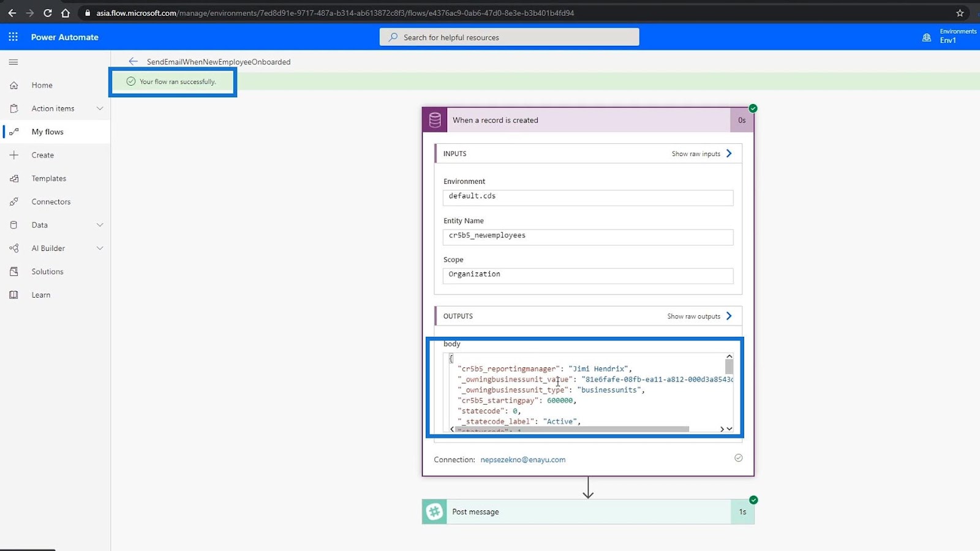Bookmark the page with star icon
This screenshot has height=551, width=980.
click(960, 13)
